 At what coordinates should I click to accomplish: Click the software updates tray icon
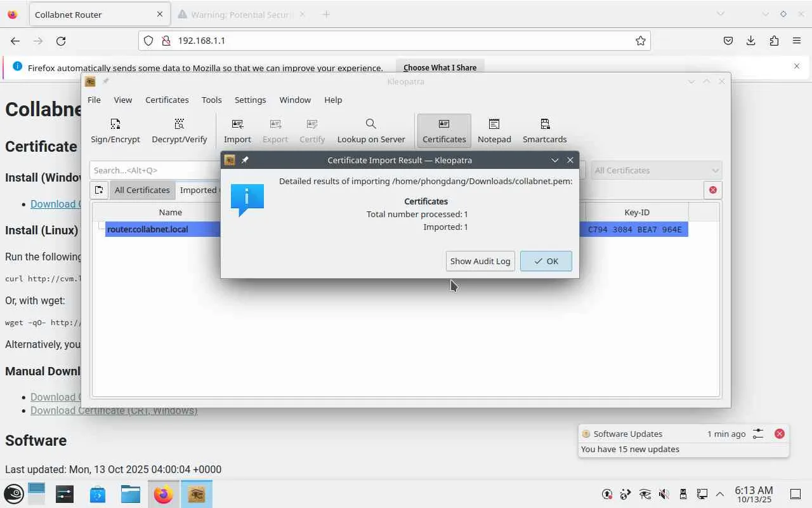coord(607,494)
